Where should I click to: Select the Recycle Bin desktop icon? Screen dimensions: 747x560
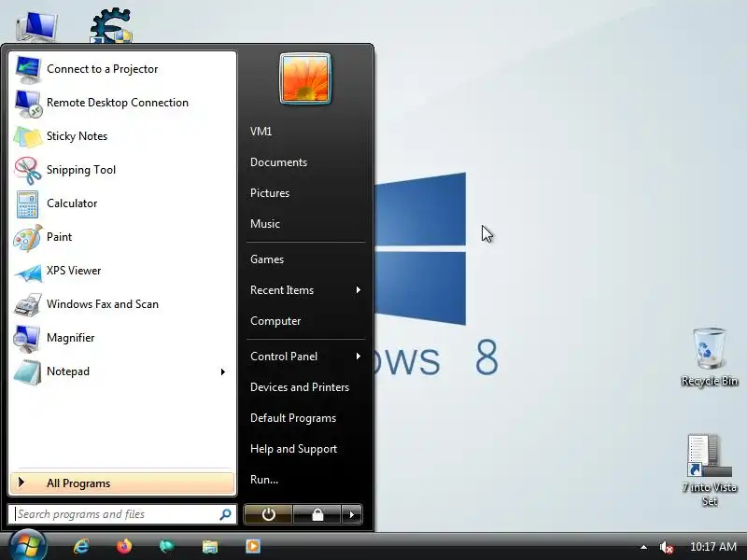click(710, 357)
